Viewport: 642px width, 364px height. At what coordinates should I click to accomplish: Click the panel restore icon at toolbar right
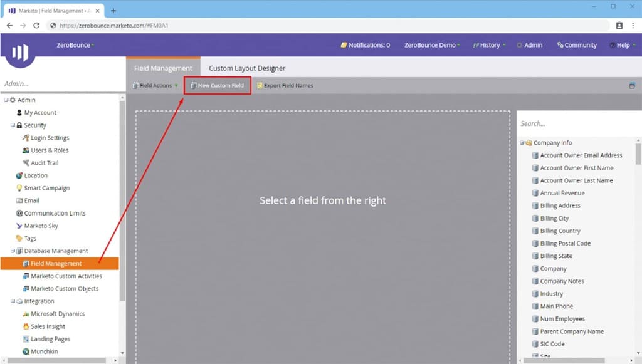pos(632,85)
